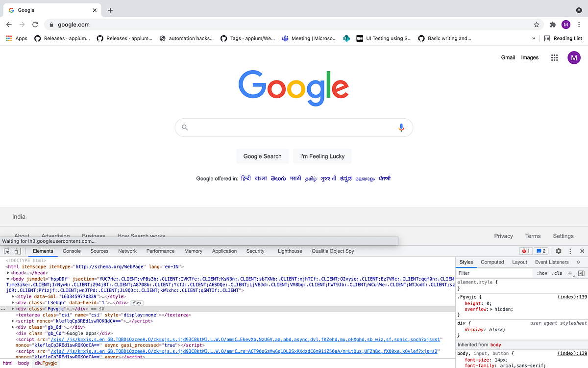This screenshot has height=368, width=588.
Task: Toggle the computed styles sidebar icon
Action: click(581, 273)
